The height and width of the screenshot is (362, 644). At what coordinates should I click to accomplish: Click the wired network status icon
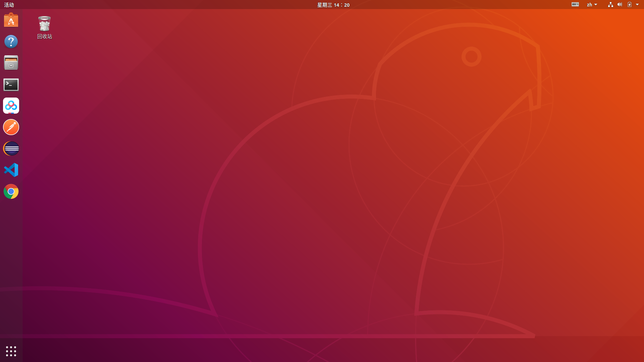pyautogui.click(x=610, y=5)
